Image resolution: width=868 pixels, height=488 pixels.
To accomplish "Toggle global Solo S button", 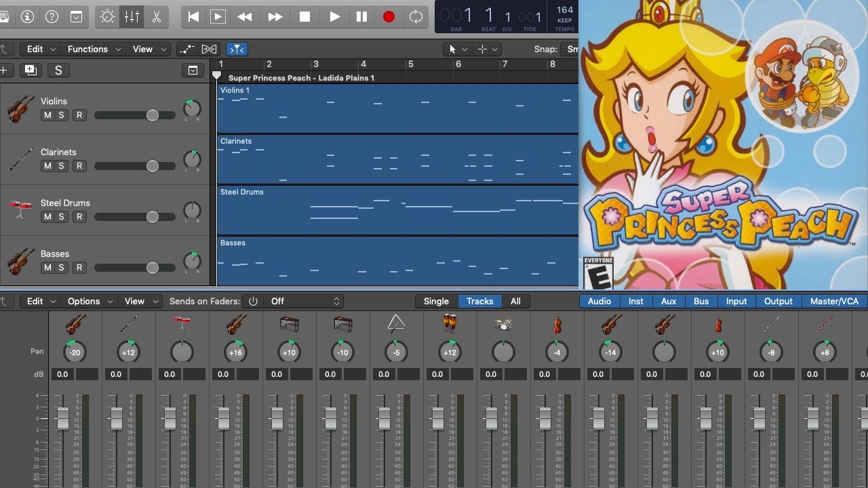I will 58,70.
